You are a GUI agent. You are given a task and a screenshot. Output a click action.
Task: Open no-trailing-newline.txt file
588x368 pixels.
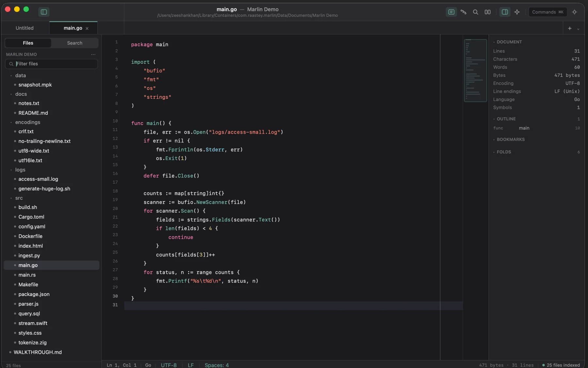44,141
